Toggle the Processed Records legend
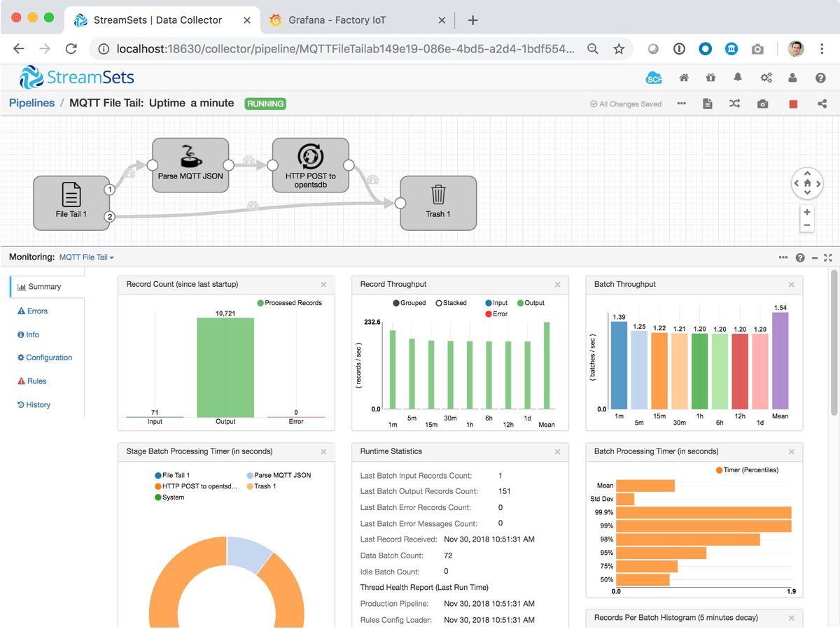Screen dimensions: 840x629 point(289,303)
